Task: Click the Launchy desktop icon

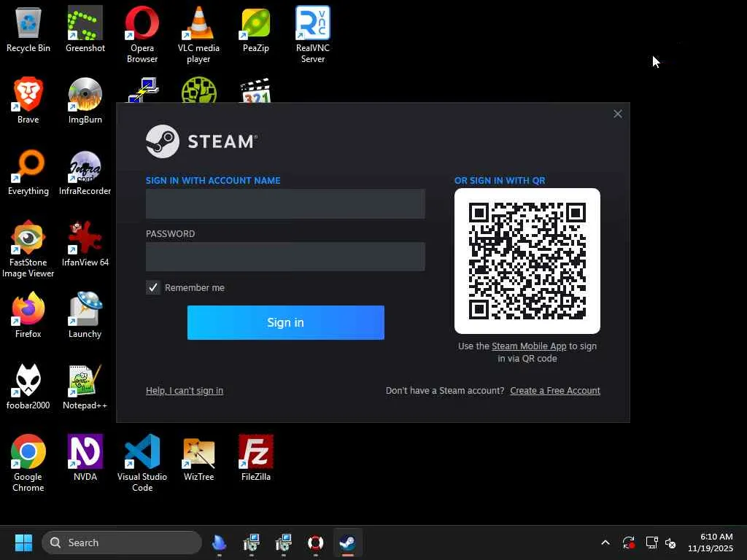Action: click(85, 315)
